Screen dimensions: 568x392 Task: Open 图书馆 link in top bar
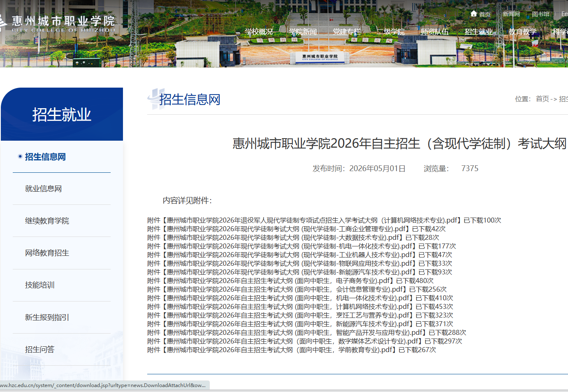click(540, 14)
